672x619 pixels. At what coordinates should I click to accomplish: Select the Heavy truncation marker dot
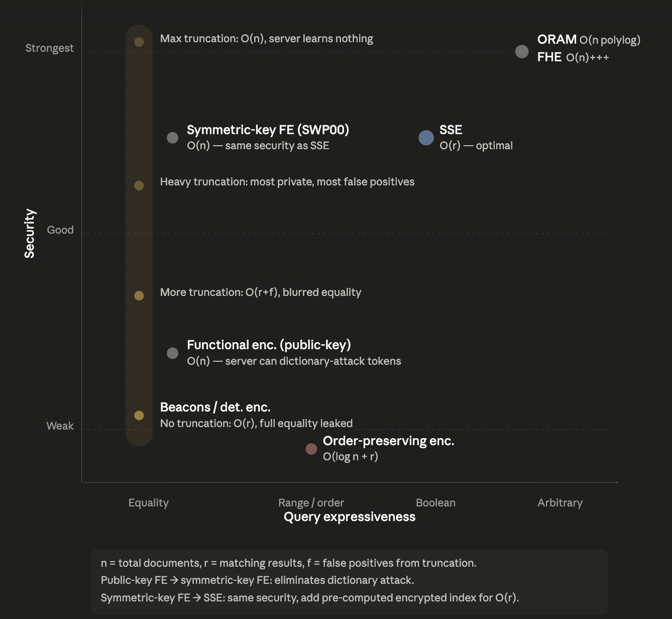point(139,185)
